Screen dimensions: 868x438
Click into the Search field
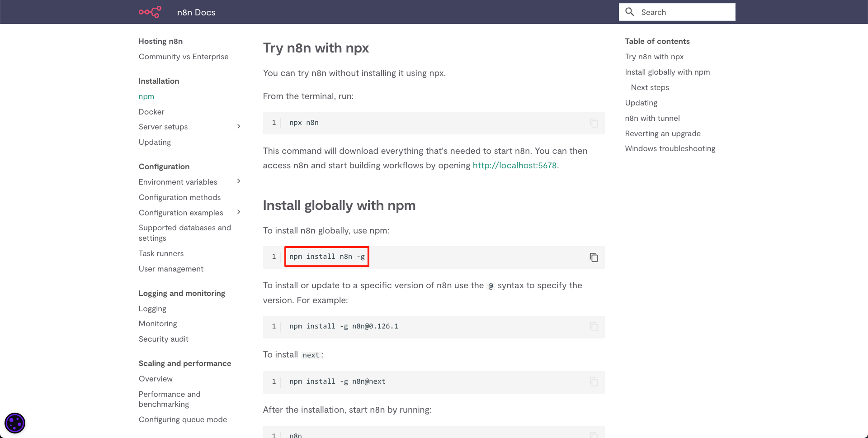click(x=677, y=12)
